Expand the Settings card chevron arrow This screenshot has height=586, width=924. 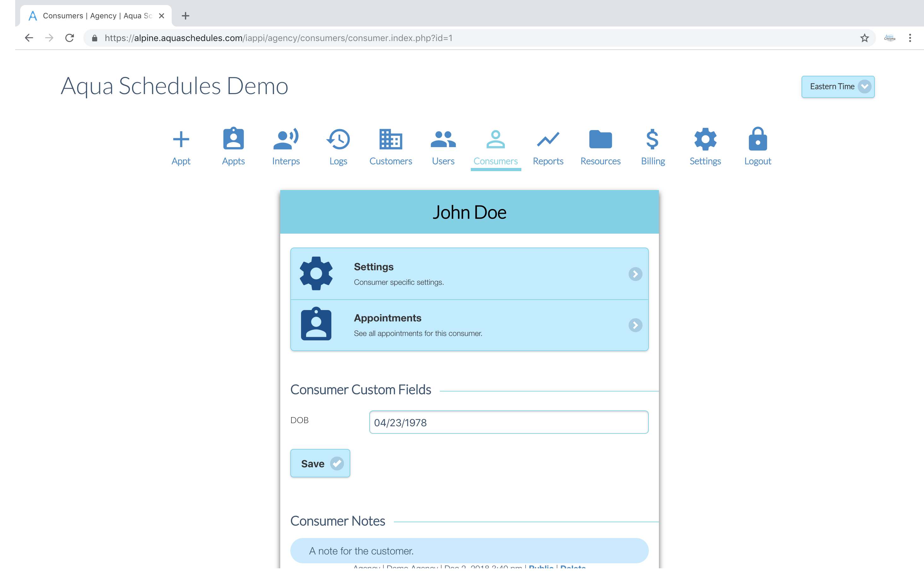(x=635, y=274)
